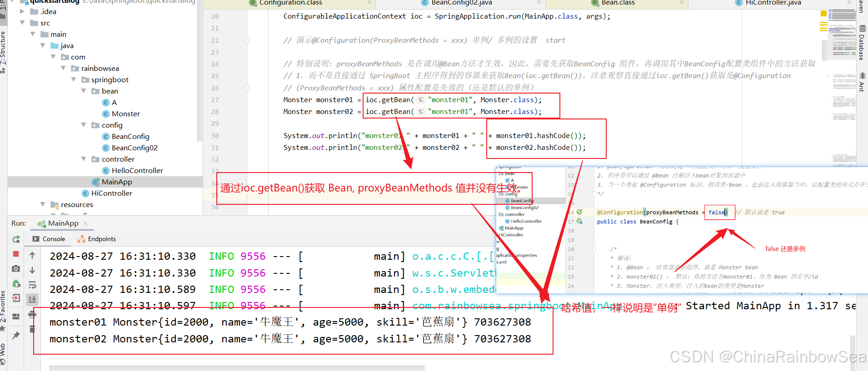Screen dimensions: 868x371
Task: Open Monster class in project tree
Action: (126, 114)
